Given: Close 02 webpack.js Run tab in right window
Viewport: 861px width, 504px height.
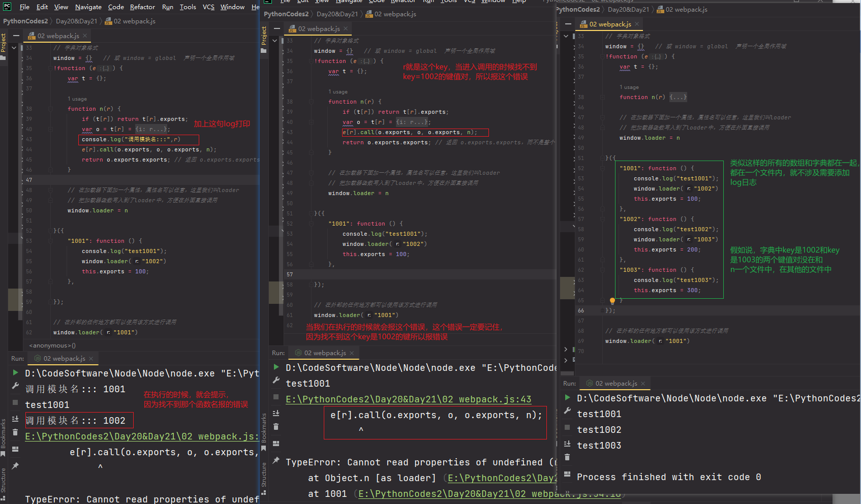Looking at the screenshot, I should point(643,383).
